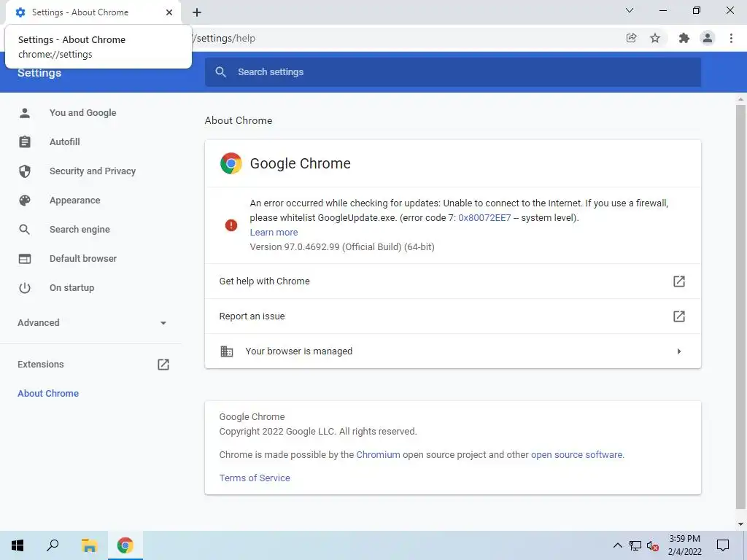Open the Chromium link
The image size is (747, 560).
(379, 455)
